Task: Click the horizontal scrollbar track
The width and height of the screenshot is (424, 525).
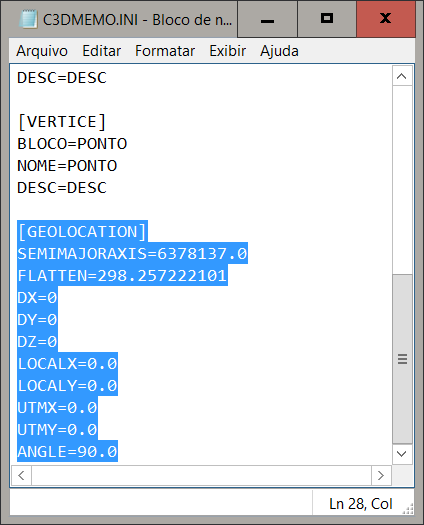Action: [201, 475]
